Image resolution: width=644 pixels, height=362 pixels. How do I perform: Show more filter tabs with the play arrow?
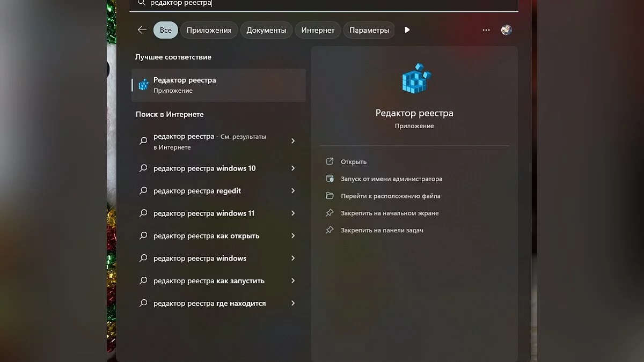point(407,30)
